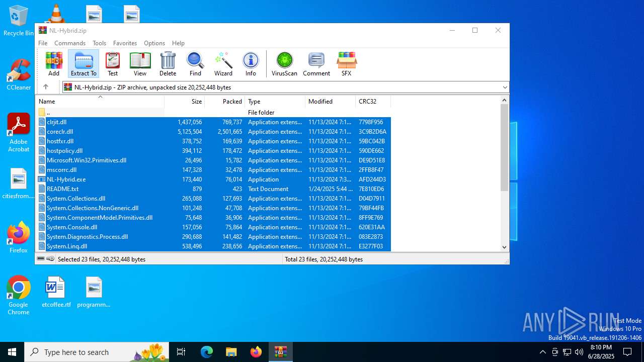
Task: Expand the archive path dropdown
Action: pos(505,87)
